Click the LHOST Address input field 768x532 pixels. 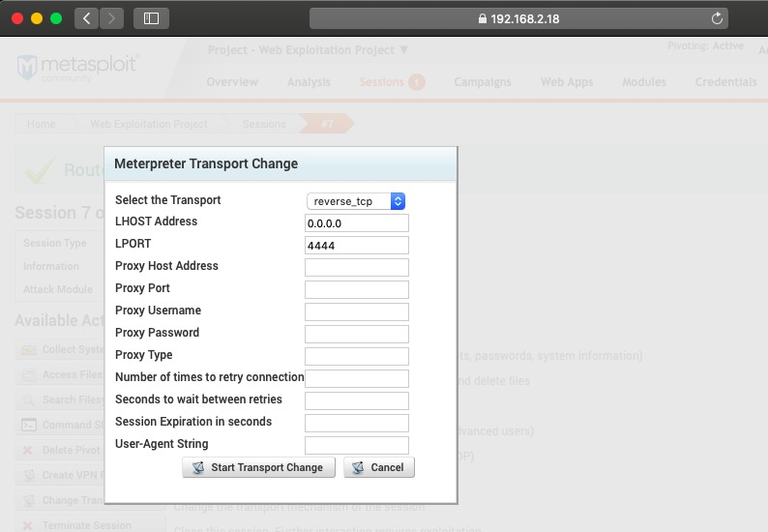[357, 223]
